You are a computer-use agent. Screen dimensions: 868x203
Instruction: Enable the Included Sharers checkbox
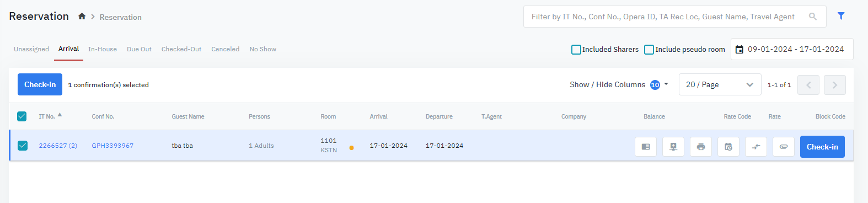tap(576, 50)
